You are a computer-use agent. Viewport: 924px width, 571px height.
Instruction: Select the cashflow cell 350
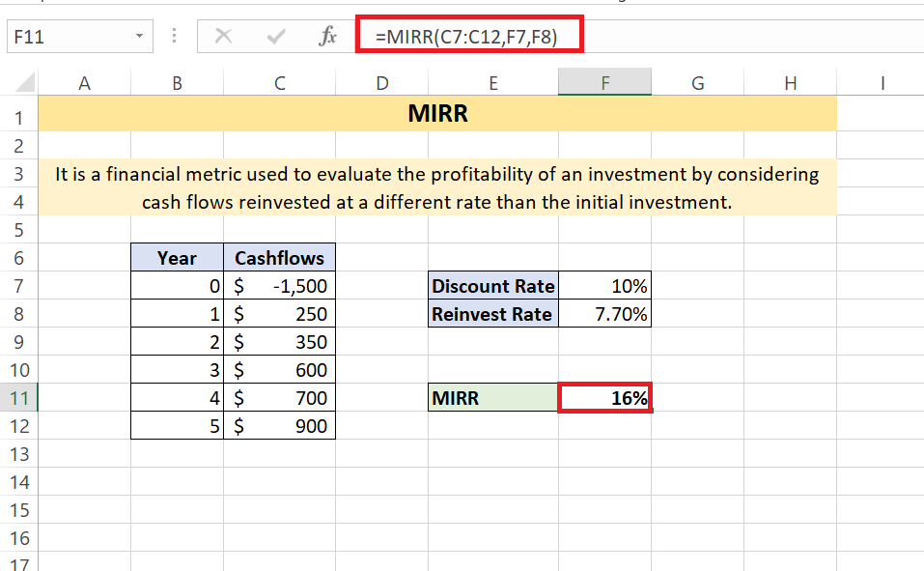(279, 342)
